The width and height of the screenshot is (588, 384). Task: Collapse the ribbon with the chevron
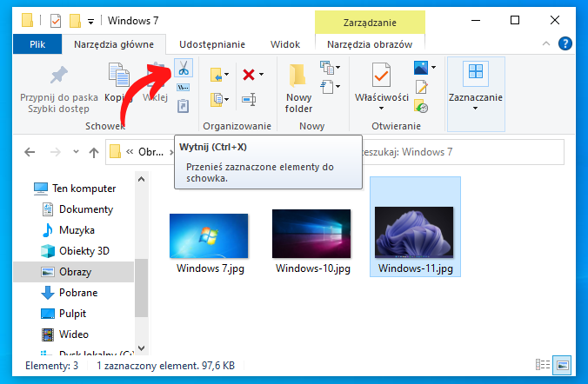tap(546, 43)
